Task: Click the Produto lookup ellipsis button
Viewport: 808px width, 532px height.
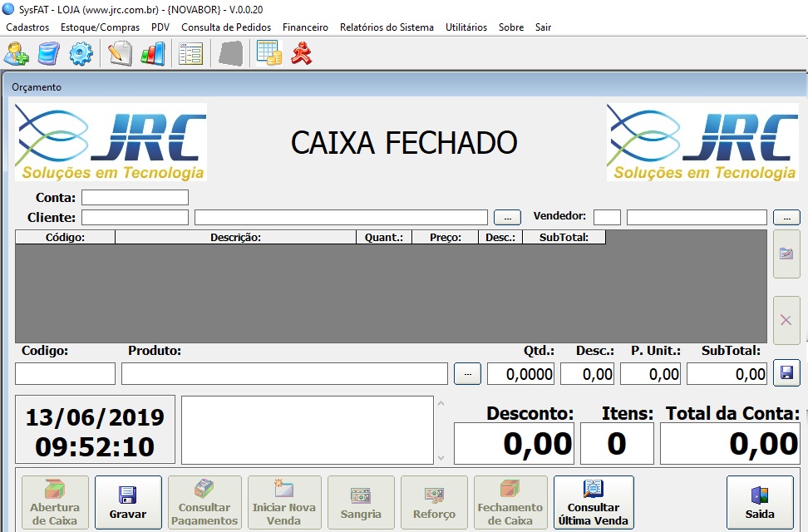Action: click(467, 374)
